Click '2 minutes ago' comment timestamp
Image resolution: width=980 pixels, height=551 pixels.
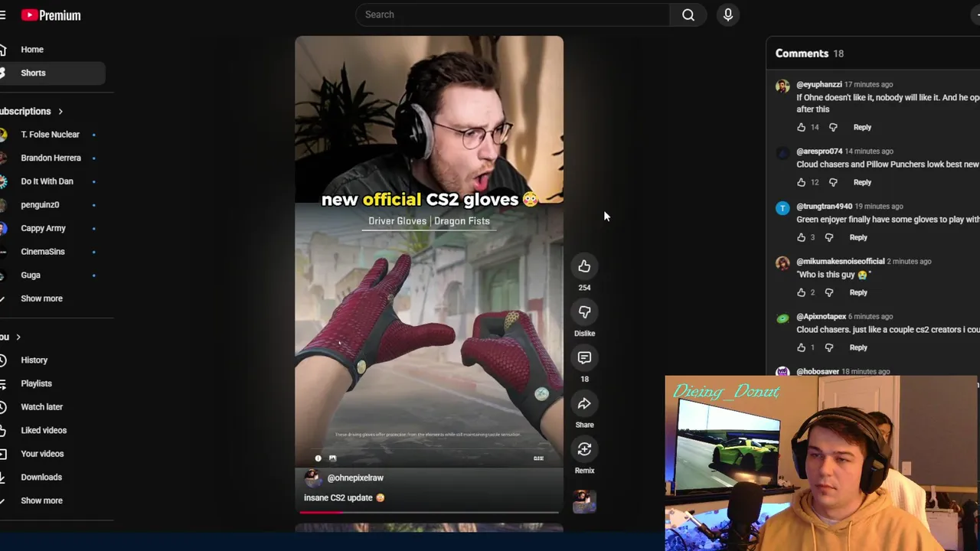coord(909,262)
